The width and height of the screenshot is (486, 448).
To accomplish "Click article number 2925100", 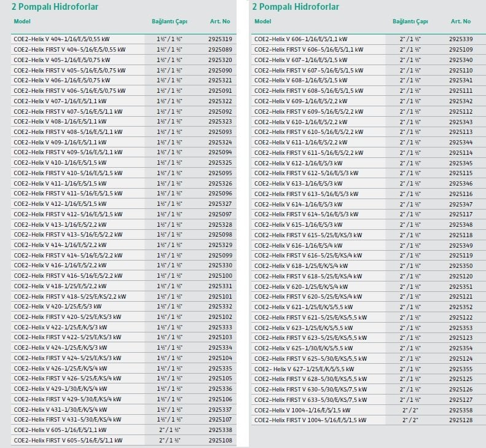I will point(220,276).
